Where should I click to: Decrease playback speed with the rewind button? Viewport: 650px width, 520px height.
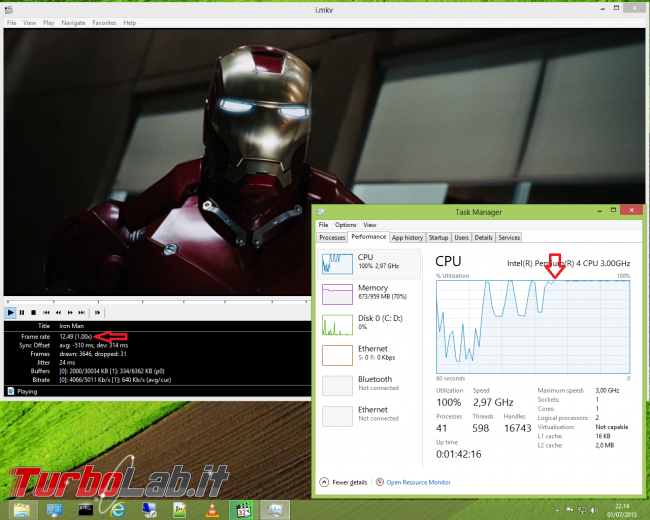[58, 312]
